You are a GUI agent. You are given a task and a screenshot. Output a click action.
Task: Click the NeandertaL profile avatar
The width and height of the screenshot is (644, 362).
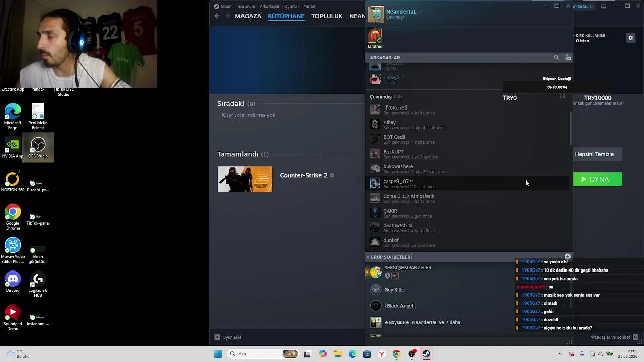pyautogui.click(x=376, y=14)
